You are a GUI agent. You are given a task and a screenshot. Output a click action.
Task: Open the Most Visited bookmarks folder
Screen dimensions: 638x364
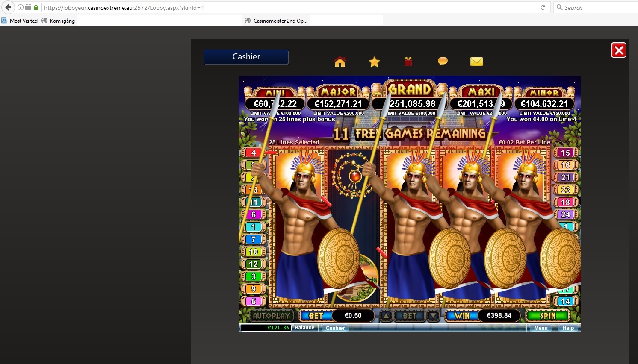(x=20, y=21)
